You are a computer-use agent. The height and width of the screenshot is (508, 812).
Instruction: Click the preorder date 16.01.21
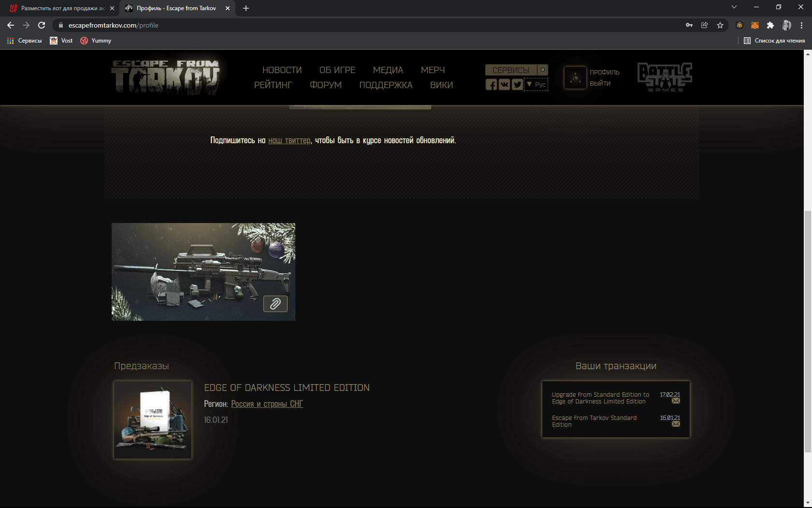click(x=216, y=420)
